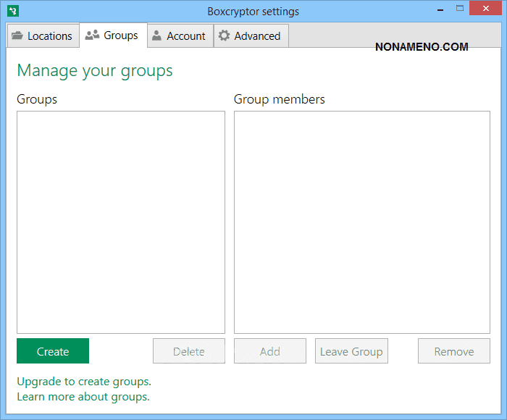The height and width of the screenshot is (420, 507).
Task: Click the folder icon on Locations tab
Action: (18, 36)
